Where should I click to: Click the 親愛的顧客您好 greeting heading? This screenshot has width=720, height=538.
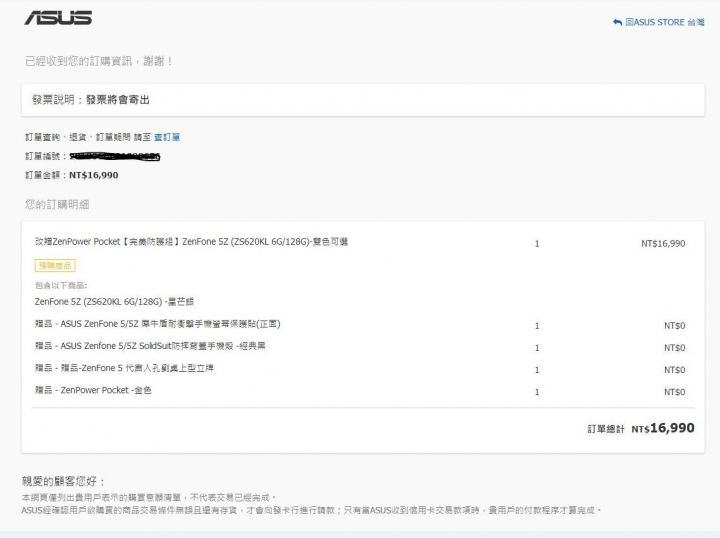click(x=63, y=481)
